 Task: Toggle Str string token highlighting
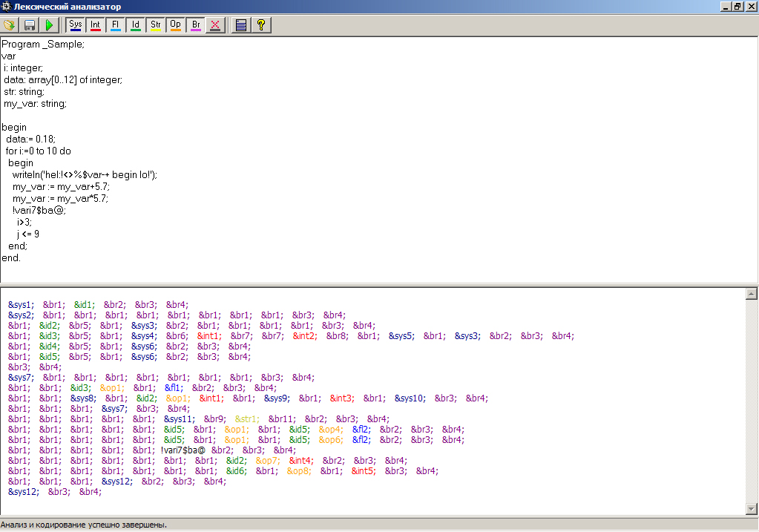[155, 25]
